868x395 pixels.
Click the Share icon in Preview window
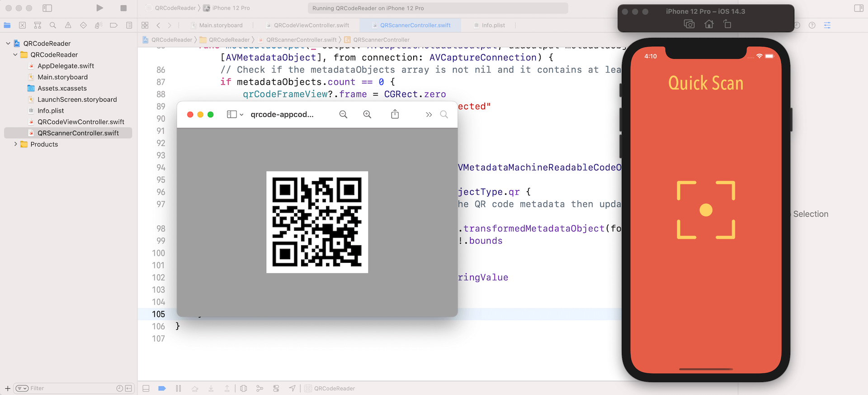point(395,114)
